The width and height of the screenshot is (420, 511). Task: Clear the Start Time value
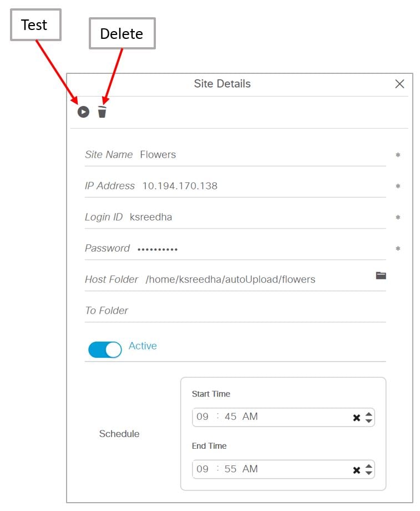coord(357,418)
